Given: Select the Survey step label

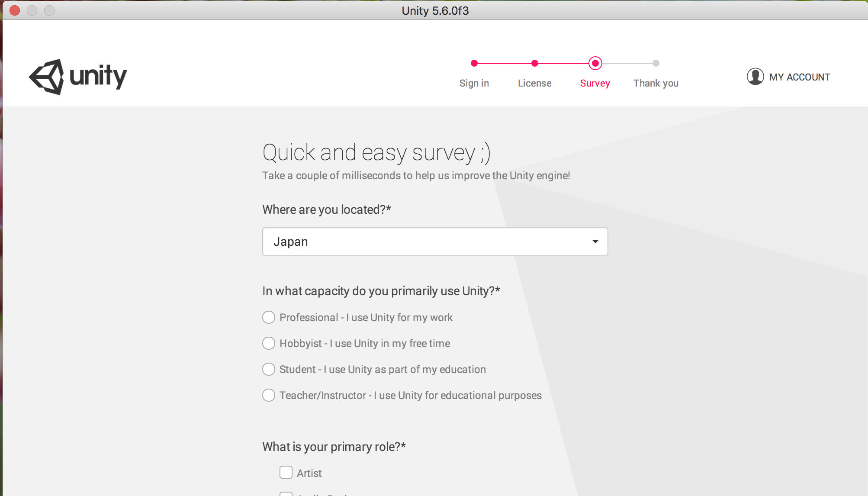Looking at the screenshot, I should (x=595, y=83).
